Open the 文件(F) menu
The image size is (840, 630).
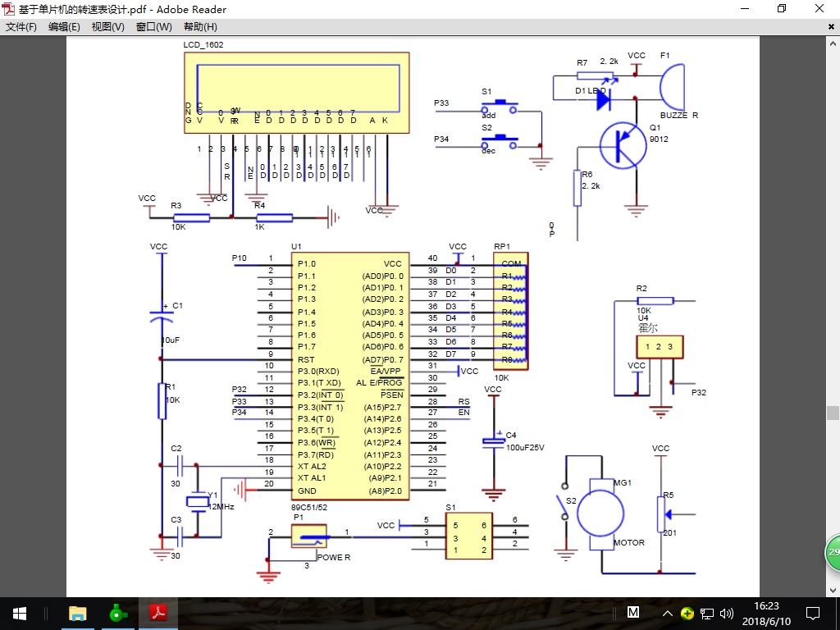pos(21,27)
